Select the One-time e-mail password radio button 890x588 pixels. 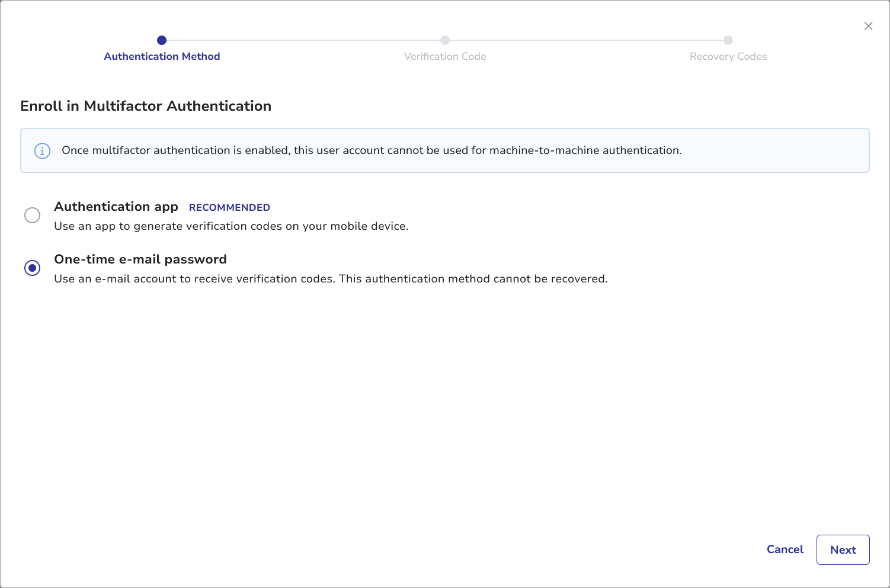pos(33,268)
